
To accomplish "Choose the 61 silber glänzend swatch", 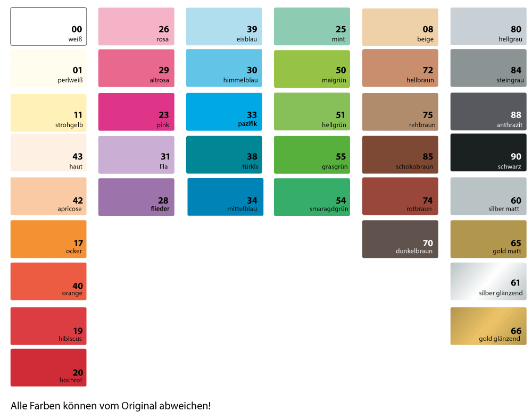I will click(x=488, y=281).
